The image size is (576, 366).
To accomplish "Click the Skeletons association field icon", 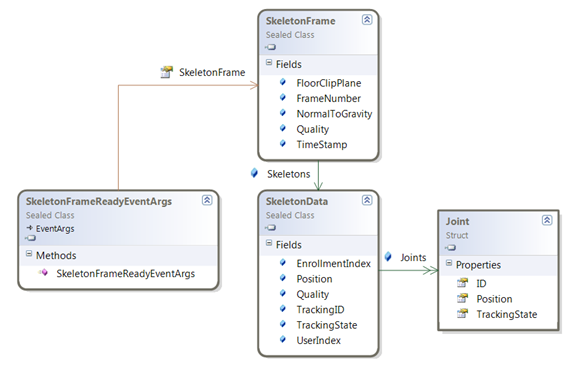I will [254, 173].
